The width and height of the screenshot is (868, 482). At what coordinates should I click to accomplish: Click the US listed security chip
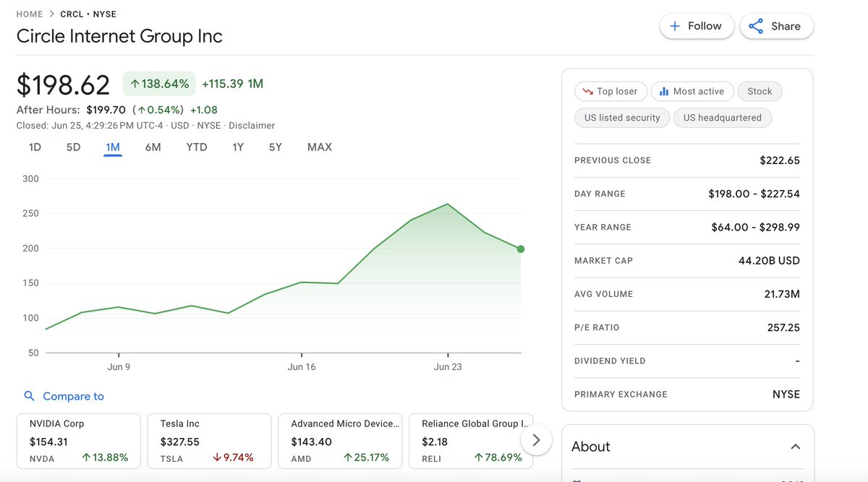tap(622, 118)
